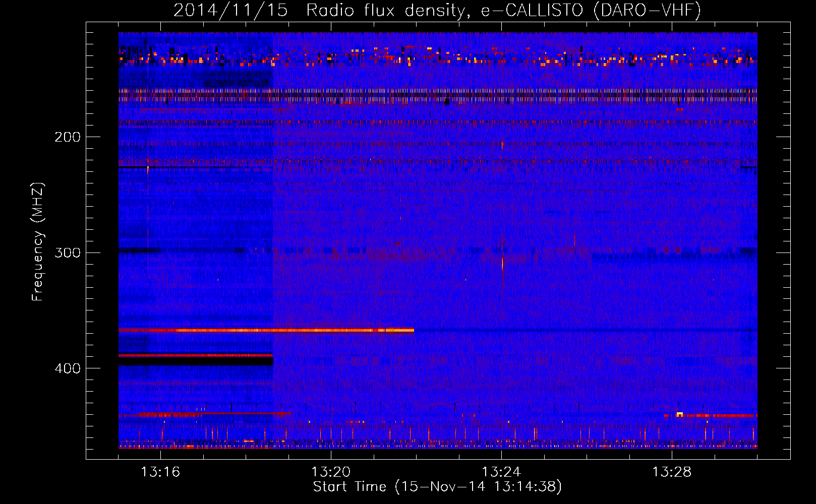The width and height of the screenshot is (816, 504).
Task: Click the 'Frequency (MHZ)' axis label
Action: click(38, 241)
